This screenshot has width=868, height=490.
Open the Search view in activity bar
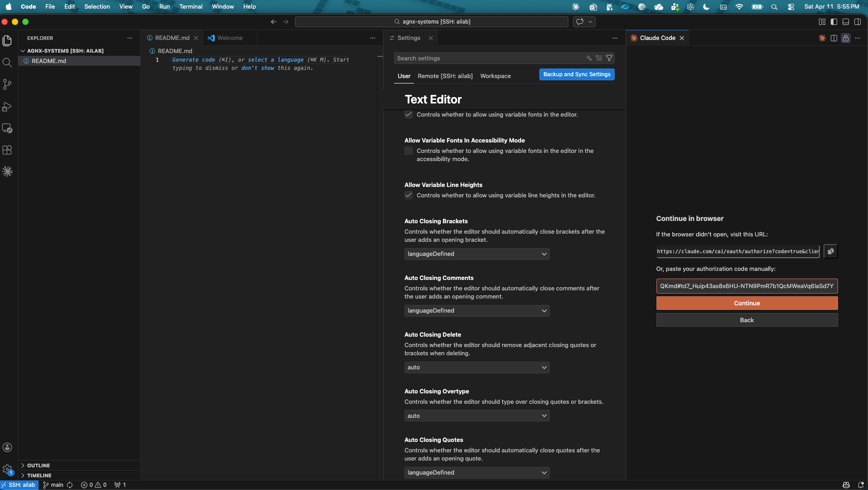7,63
